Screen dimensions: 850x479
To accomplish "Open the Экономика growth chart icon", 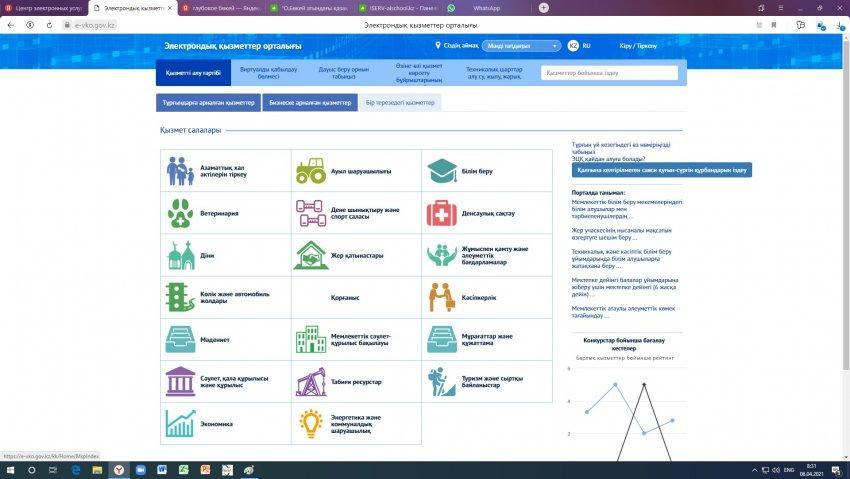I will pyautogui.click(x=180, y=424).
